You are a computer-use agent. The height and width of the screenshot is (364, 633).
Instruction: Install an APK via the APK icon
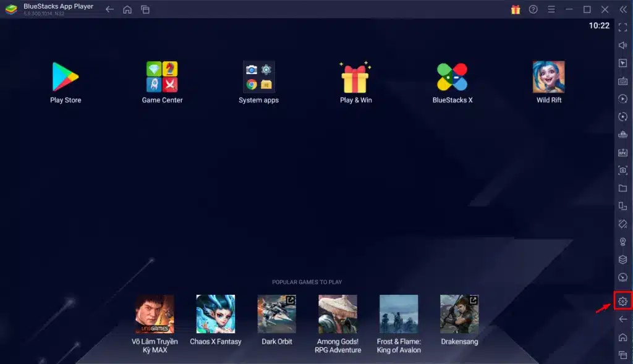tap(623, 153)
